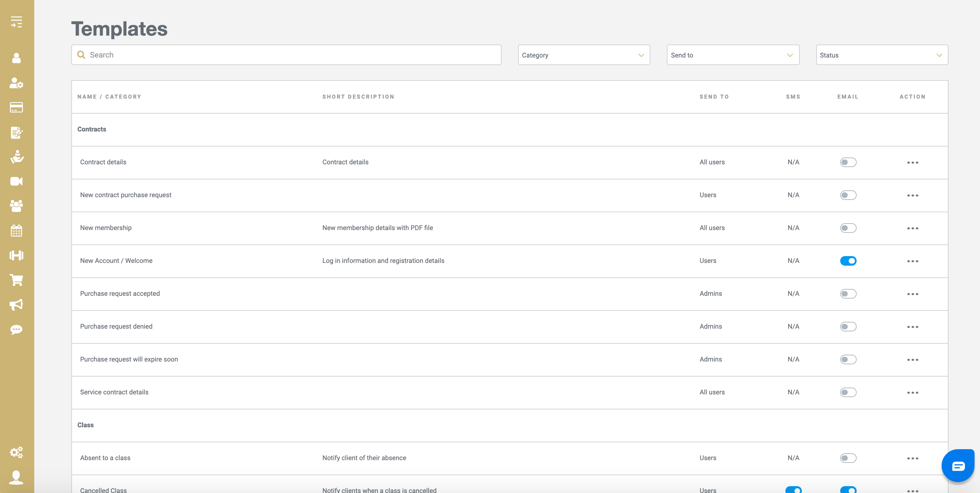Viewport: 980px width, 493px height.
Task: Click the Contracts category header row
Action: pos(510,130)
